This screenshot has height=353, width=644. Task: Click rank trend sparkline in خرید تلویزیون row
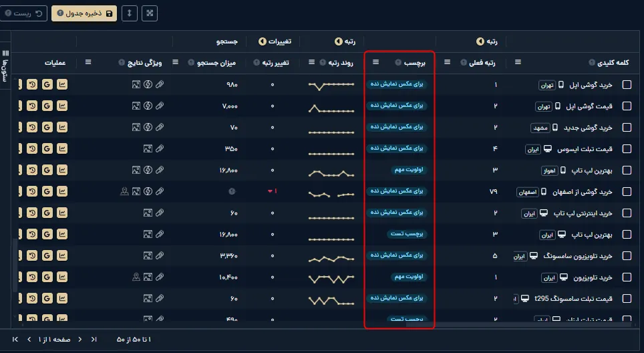(x=331, y=279)
